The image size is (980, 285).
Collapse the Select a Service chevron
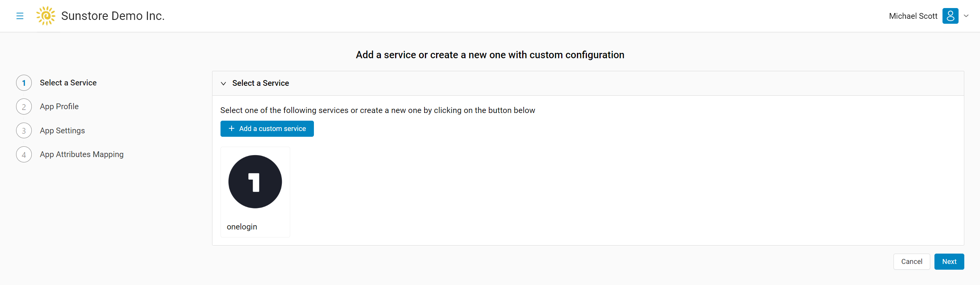pos(224,83)
